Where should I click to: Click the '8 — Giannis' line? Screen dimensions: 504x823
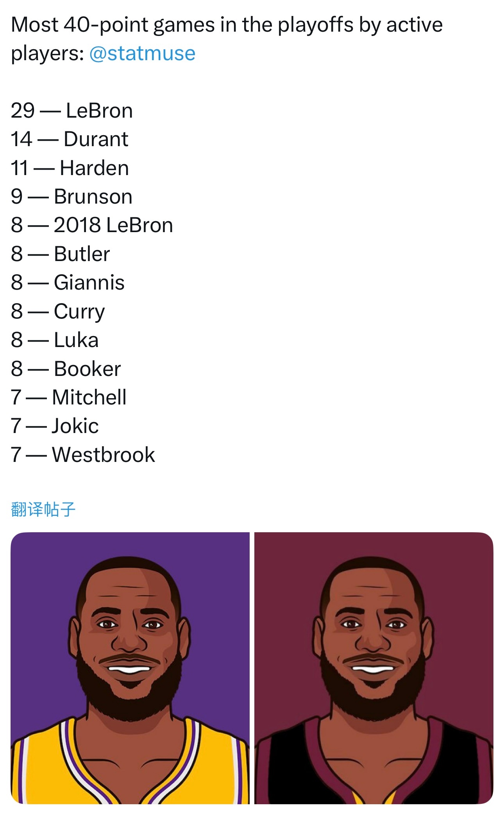(x=68, y=283)
